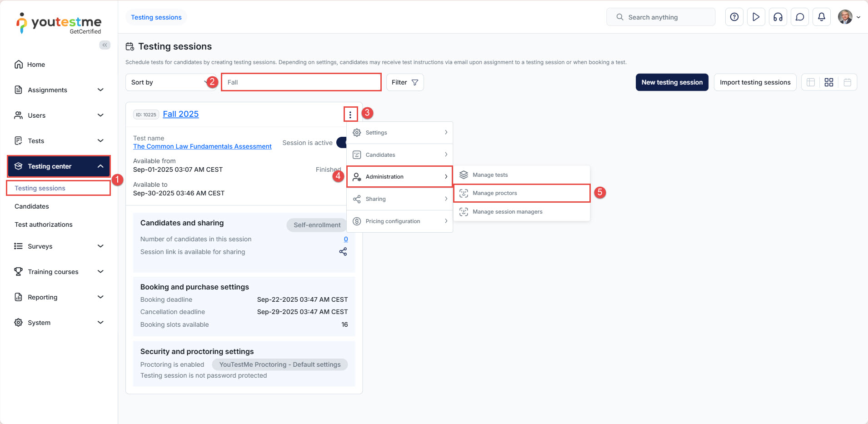Open the chat messages icon
Screen dimensions: 868x424
click(x=799, y=17)
